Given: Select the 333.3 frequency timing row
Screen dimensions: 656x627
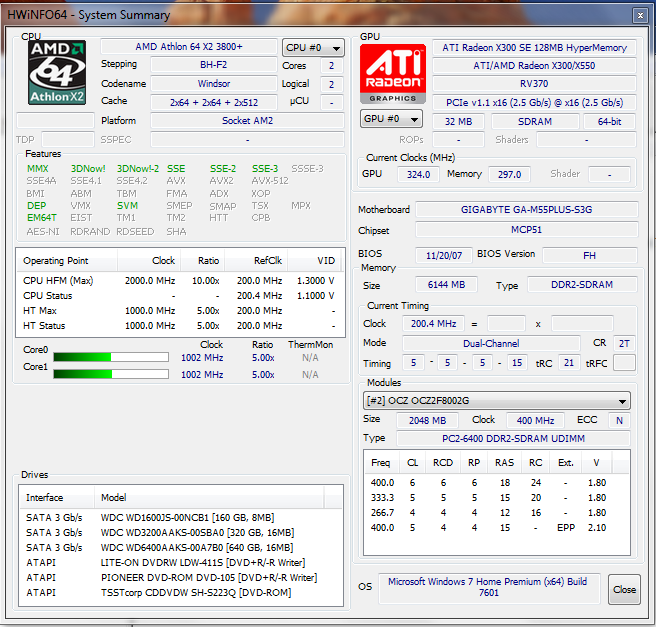Looking at the screenshot, I should (496, 498).
